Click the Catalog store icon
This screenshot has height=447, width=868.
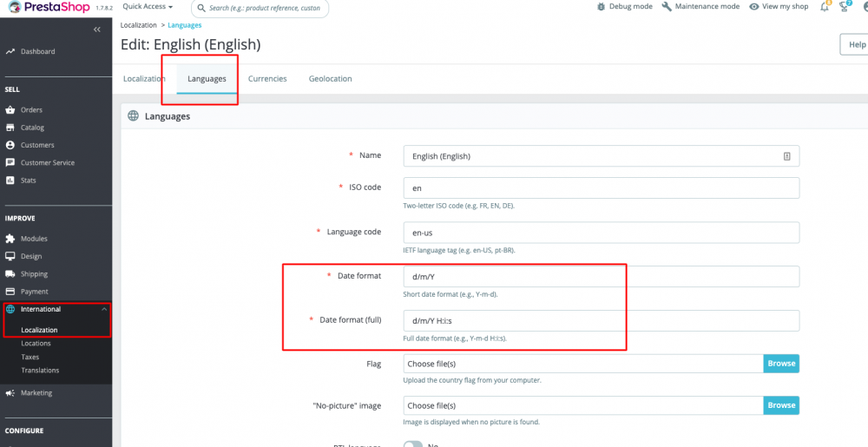click(x=10, y=128)
